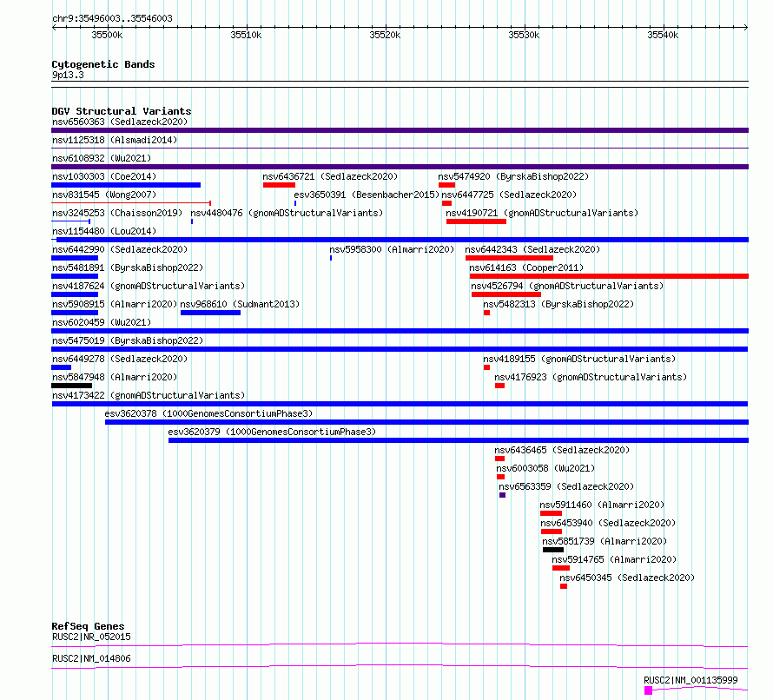
Task: Click the red bar of nsv4190721
Action: tap(476, 221)
